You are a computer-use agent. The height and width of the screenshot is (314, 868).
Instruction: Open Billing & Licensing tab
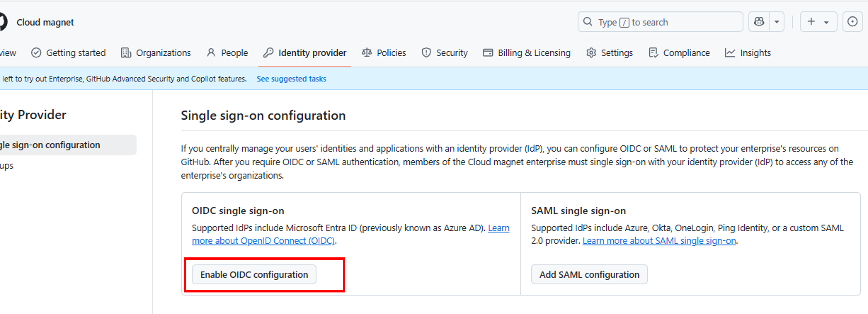pos(526,53)
